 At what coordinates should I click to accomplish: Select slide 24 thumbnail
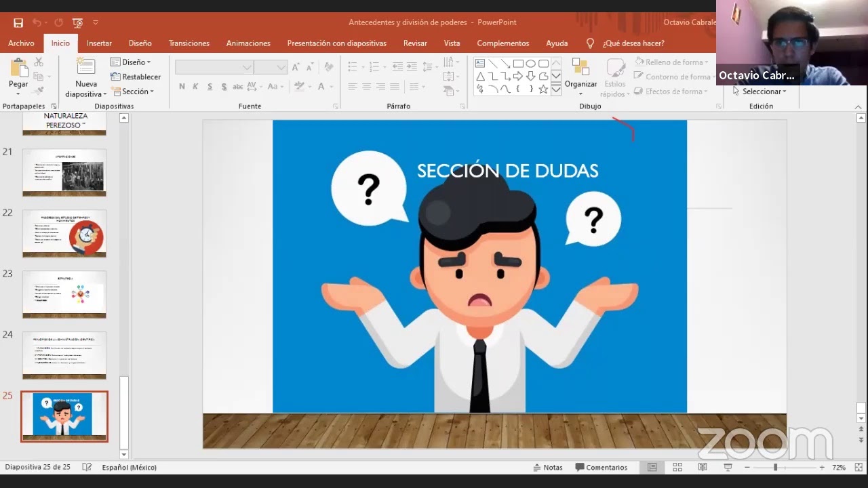click(x=64, y=355)
